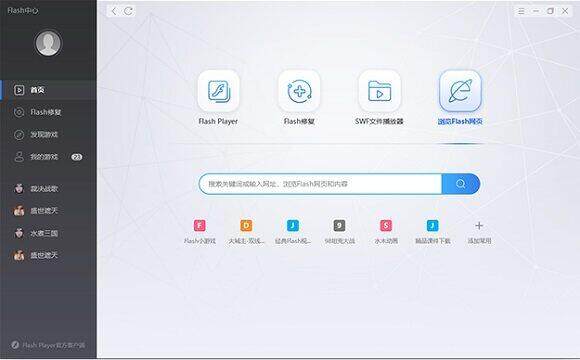Click the 23 badge beside my games

(77, 157)
